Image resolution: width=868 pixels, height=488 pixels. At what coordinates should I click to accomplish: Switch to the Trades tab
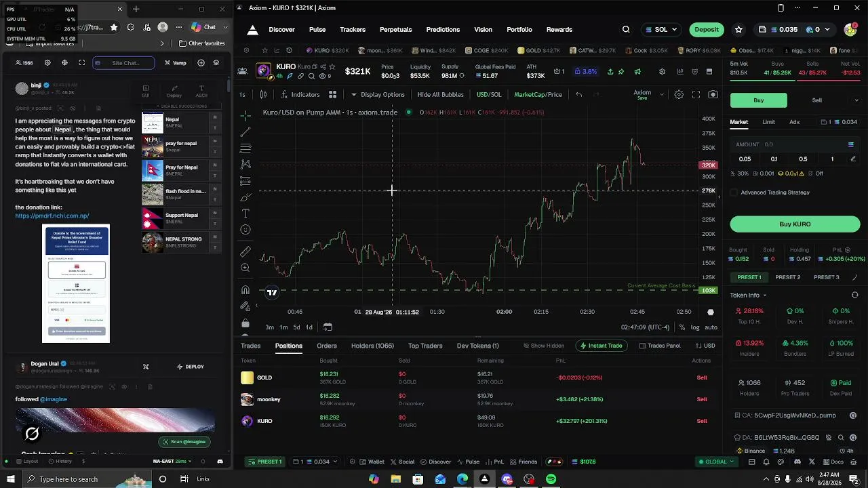[x=251, y=346]
